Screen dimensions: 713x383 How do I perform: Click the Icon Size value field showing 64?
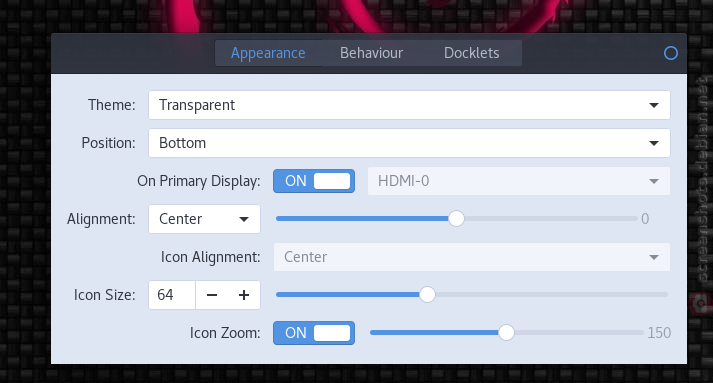pyautogui.click(x=172, y=295)
